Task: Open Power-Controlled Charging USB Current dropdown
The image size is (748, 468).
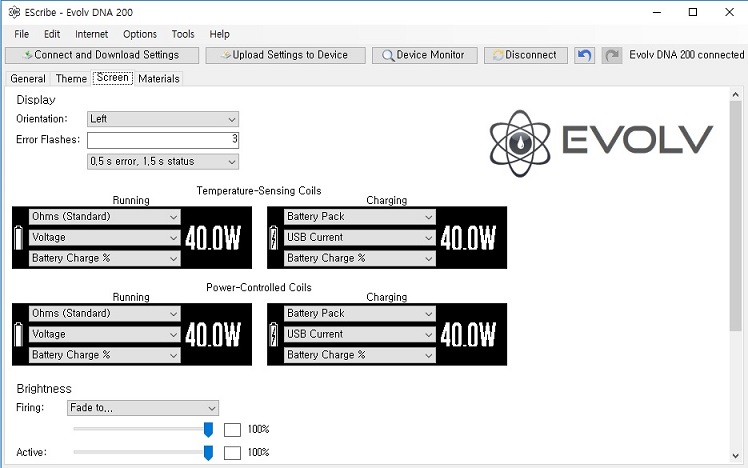Action: click(360, 334)
